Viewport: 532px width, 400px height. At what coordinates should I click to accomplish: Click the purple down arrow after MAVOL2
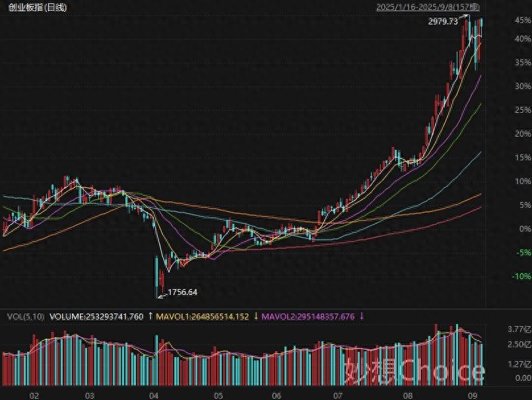click(x=362, y=317)
